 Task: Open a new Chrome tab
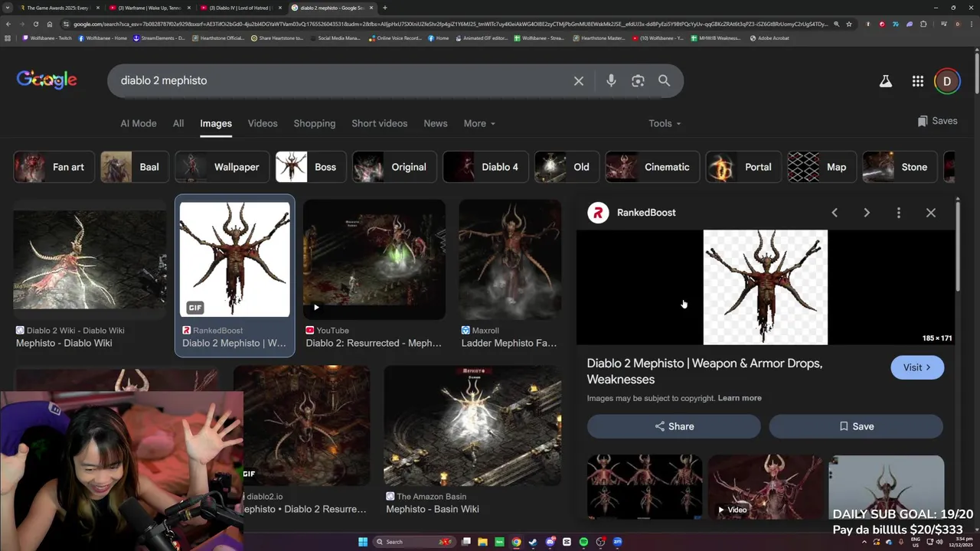[x=384, y=8]
